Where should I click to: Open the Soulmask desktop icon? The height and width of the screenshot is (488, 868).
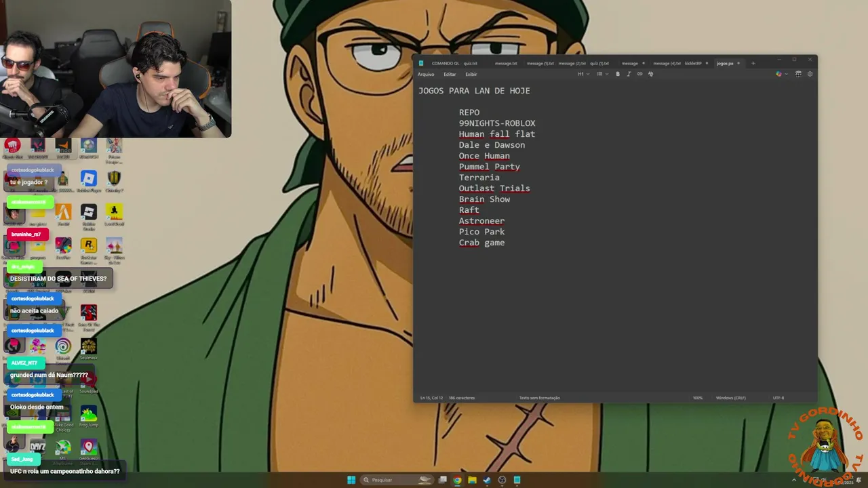point(89,349)
